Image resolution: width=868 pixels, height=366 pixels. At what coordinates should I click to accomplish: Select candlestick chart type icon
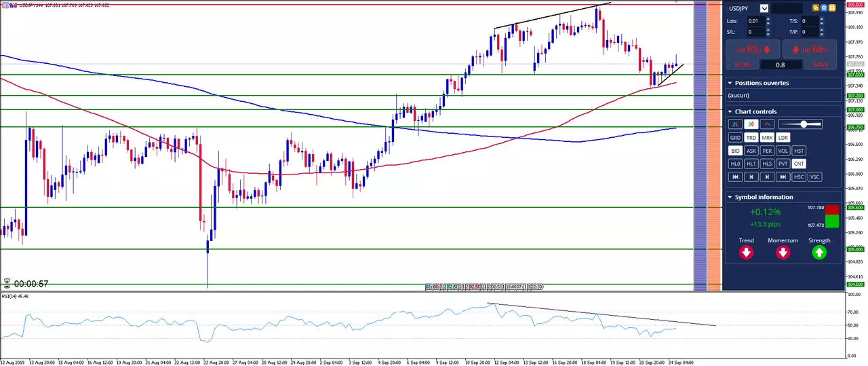click(751, 124)
